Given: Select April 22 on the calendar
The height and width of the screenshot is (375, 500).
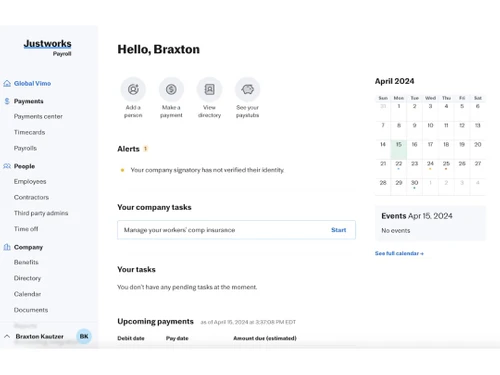Looking at the screenshot, I should 399,168.
